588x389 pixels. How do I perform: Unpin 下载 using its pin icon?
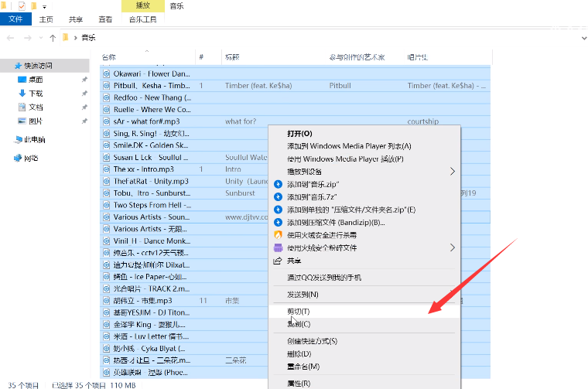tap(84, 94)
